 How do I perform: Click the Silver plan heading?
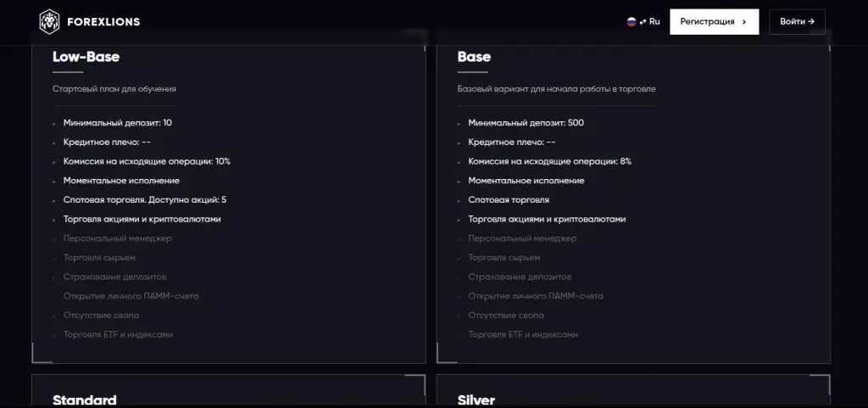(476, 400)
